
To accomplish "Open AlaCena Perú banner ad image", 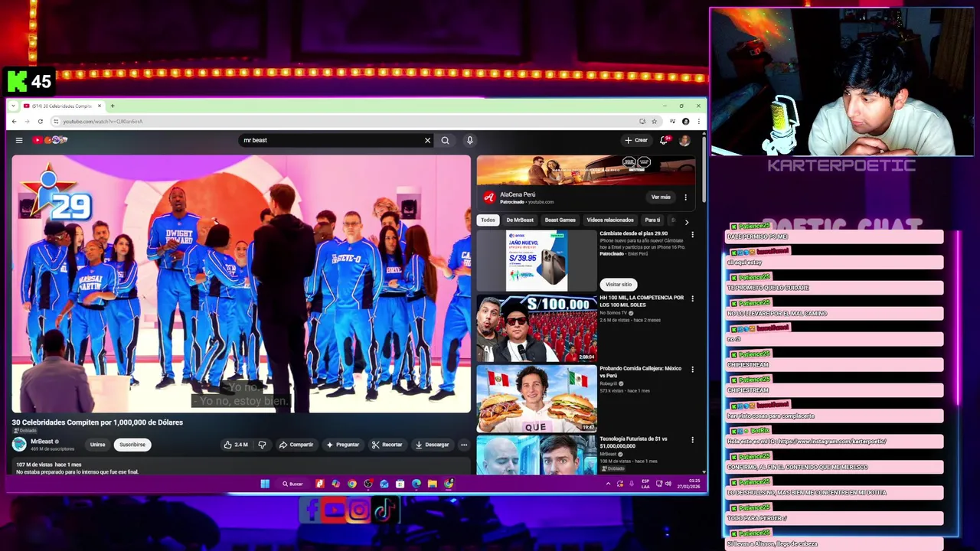I will coord(586,171).
